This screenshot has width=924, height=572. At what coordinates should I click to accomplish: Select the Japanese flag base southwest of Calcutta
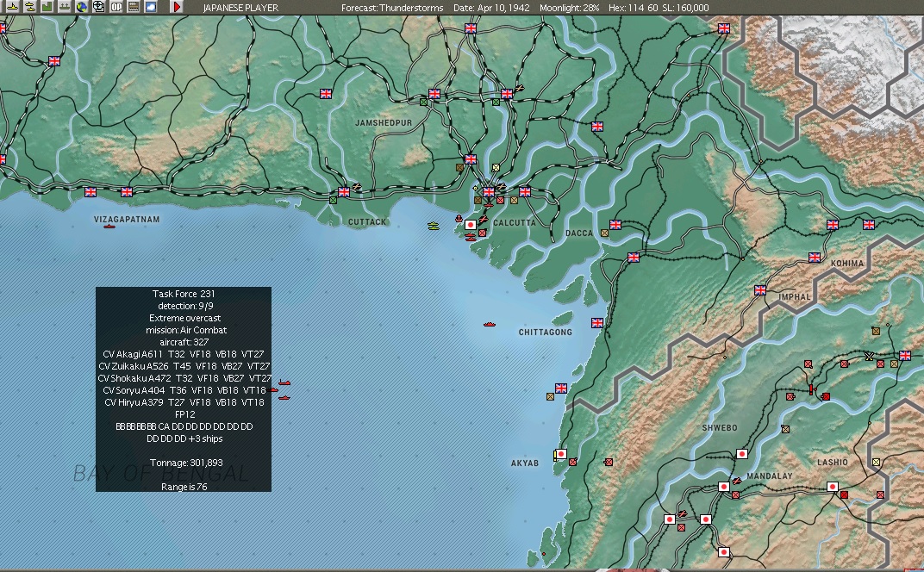[471, 225]
